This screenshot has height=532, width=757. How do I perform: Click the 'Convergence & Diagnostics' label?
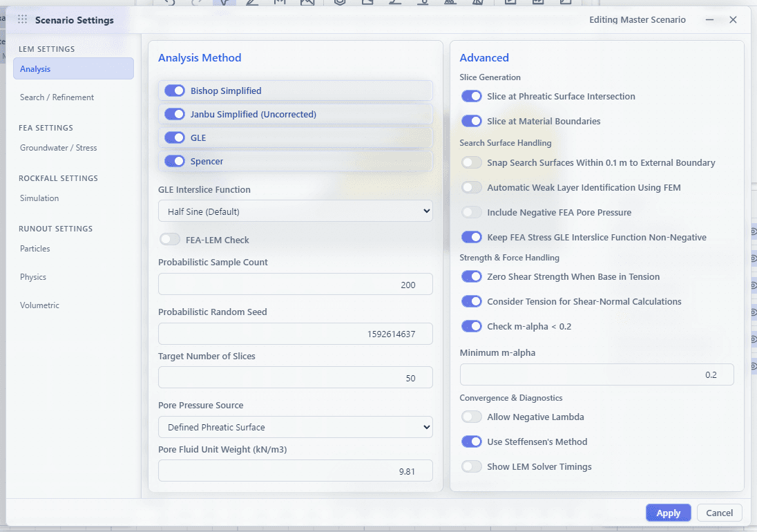[511, 398]
